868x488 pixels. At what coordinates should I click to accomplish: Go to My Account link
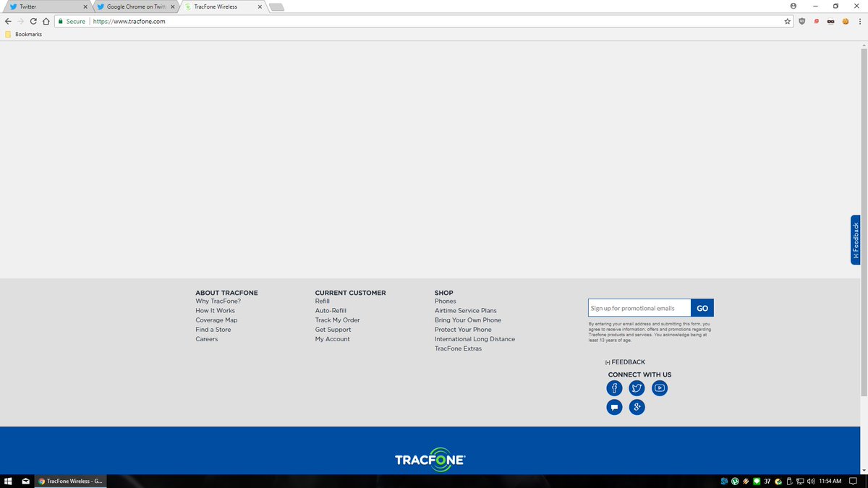tap(332, 339)
